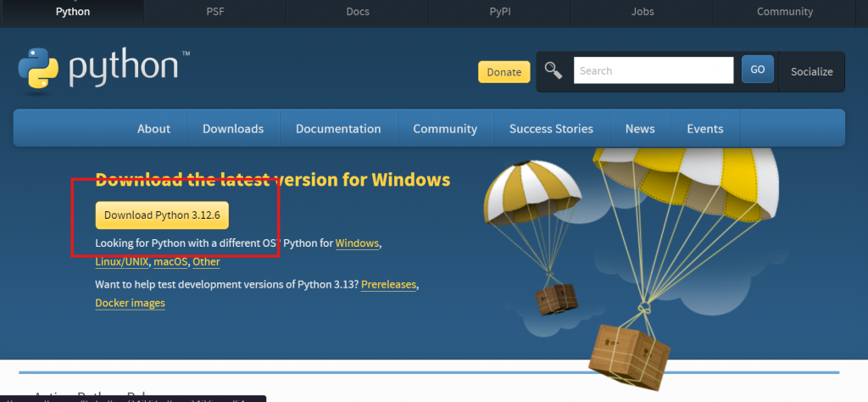The width and height of the screenshot is (868, 402).
Task: Follow the Windows download link
Action: pos(357,243)
